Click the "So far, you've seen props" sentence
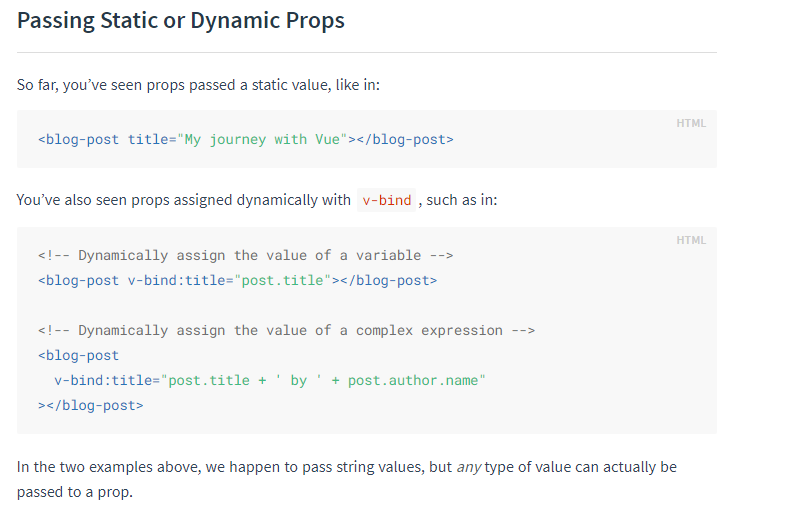This screenshot has width=795, height=514. tap(198, 85)
